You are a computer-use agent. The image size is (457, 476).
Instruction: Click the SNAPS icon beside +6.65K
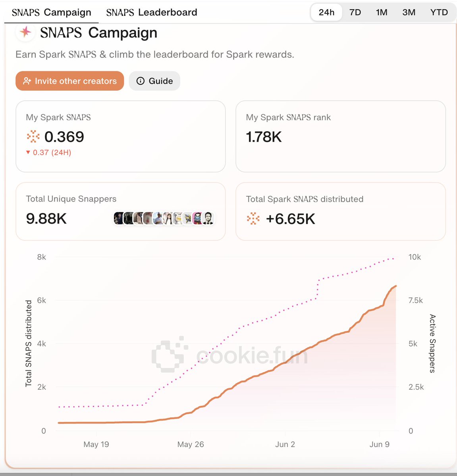click(253, 219)
